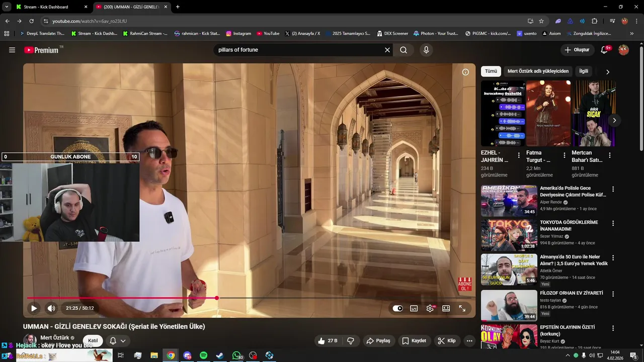Submit search with magnifier icon
This screenshot has height=362, width=644.
click(404, 50)
